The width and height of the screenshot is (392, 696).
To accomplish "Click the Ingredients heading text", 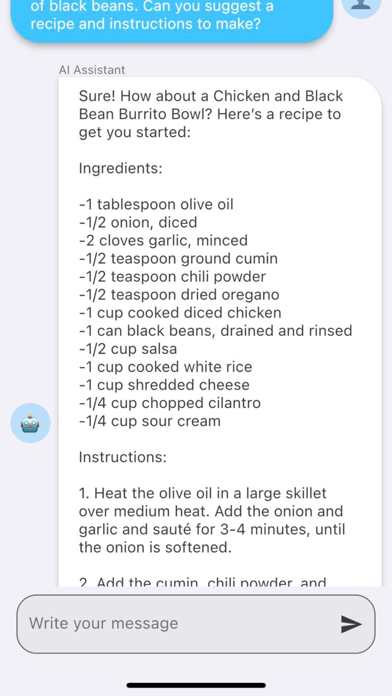I will pyautogui.click(x=120, y=168).
